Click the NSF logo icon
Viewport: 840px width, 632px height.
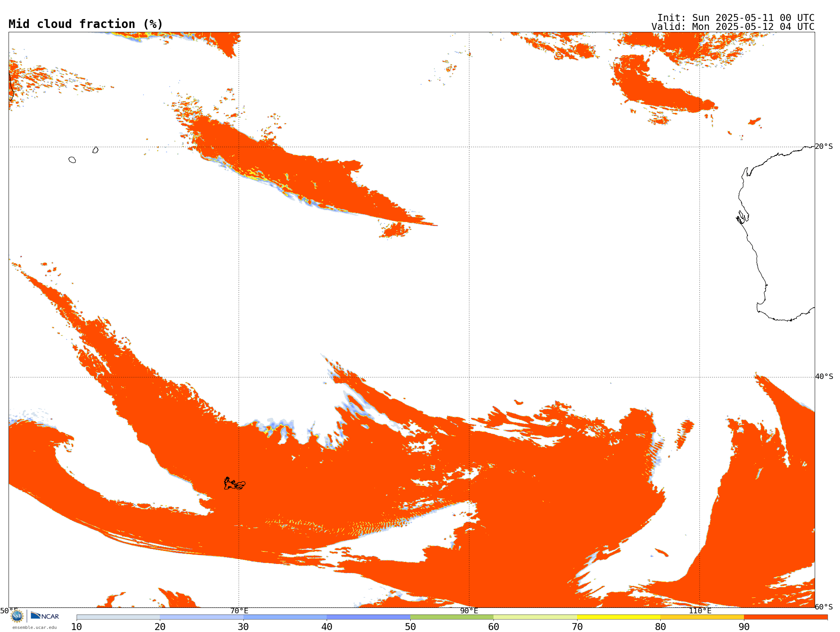[17, 616]
